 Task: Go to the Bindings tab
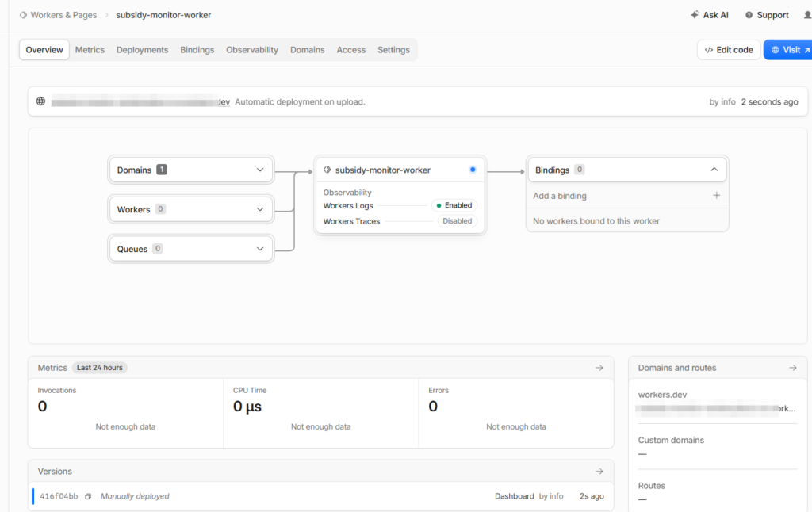197,50
